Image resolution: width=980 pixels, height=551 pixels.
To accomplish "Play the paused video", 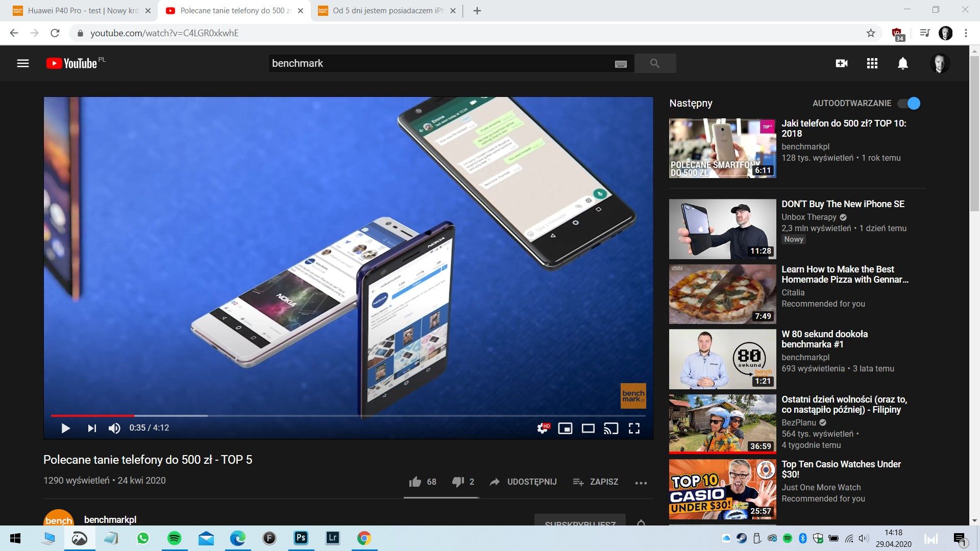I will tap(65, 428).
